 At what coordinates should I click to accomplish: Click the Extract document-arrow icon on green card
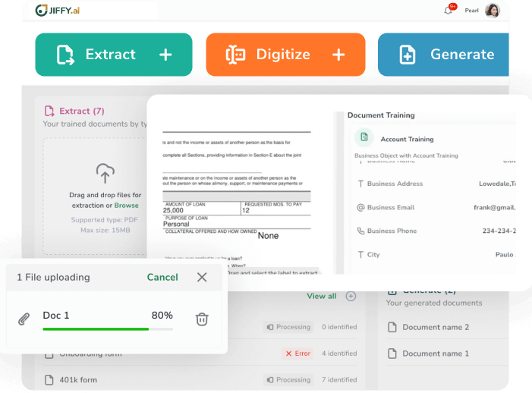pyautogui.click(x=65, y=55)
